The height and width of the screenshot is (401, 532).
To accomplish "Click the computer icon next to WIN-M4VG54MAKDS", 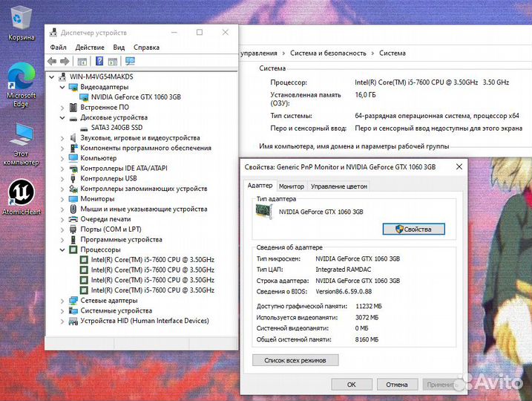I will tap(62, 76).
